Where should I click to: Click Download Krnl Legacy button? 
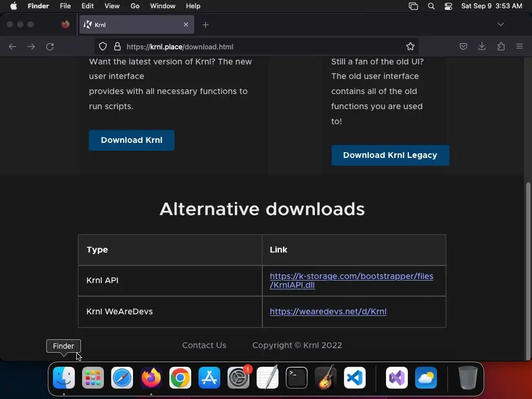point(390,155)
